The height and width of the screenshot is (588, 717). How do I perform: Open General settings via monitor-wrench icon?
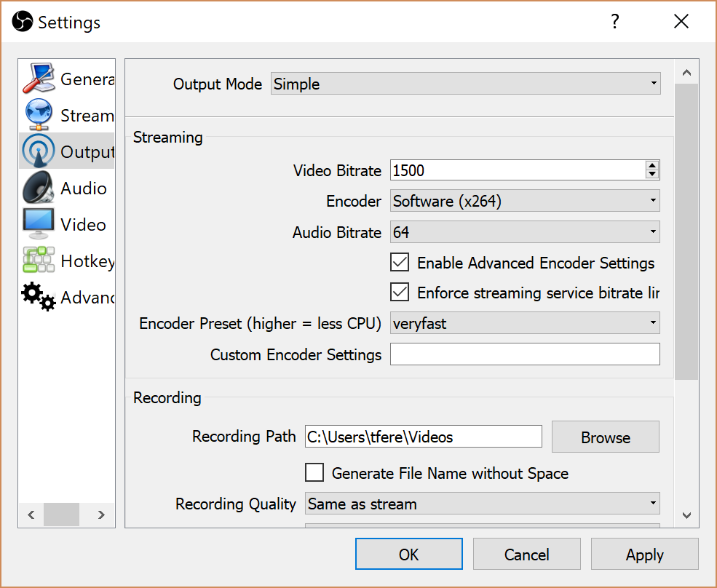coord(39,79)
